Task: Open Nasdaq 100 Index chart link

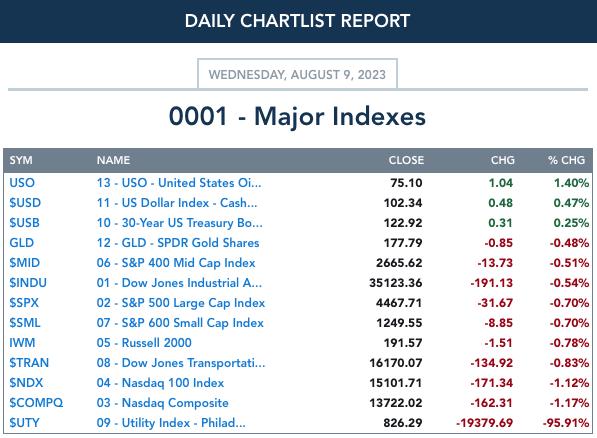Action: click(160, 383)
